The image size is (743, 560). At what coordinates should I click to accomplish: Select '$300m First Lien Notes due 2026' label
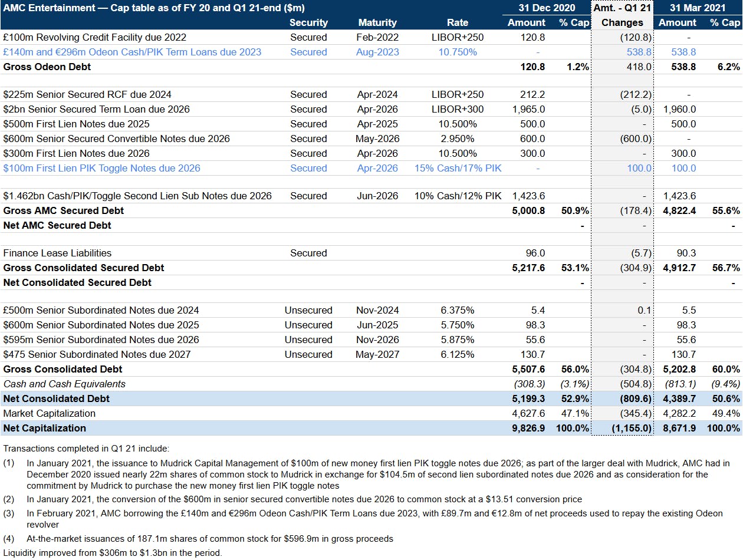(x=76, y=153)
